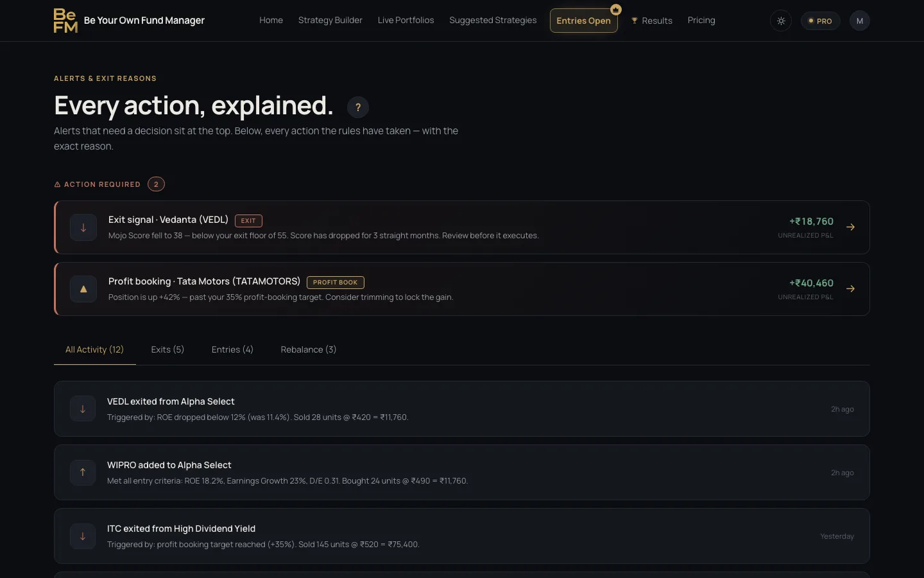The height and width of the screenshot is (578, 924).
Task: Toggle the light/dark theme sun icon
Action: pyautogui.click(x=781, y=21)
